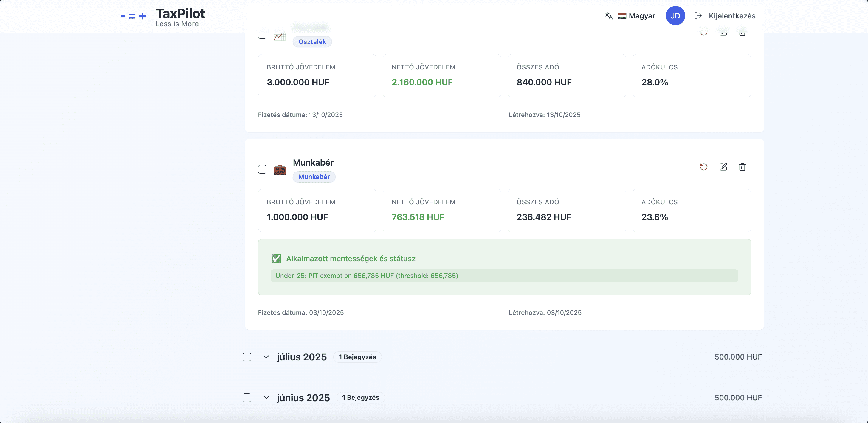
Task: Click the briefcase icon next to Munkabér
Action: (279, 170)
